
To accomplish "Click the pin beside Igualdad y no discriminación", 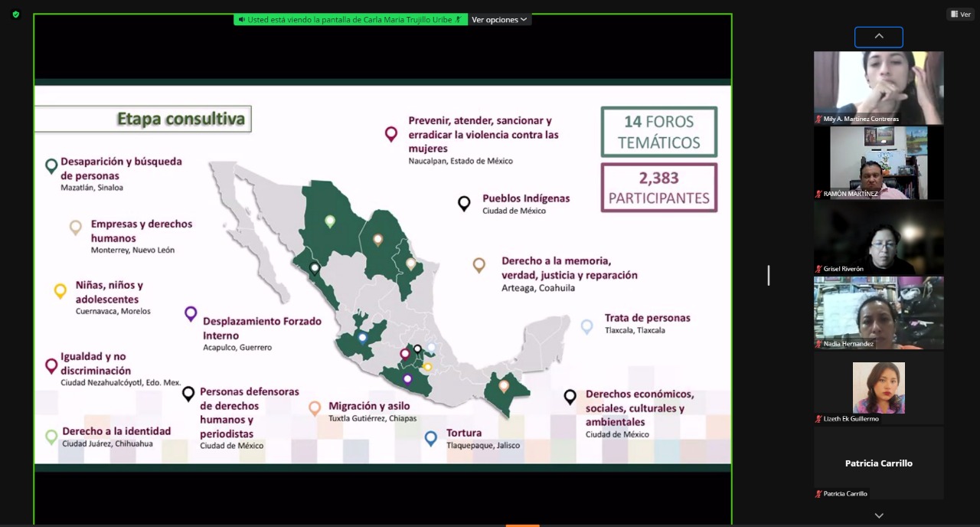I will pyautogui.click(x=51, y=366).
